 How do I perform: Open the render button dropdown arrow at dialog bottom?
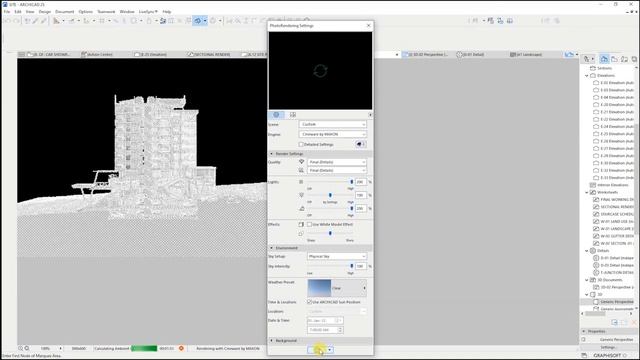(x=330, y=350)
